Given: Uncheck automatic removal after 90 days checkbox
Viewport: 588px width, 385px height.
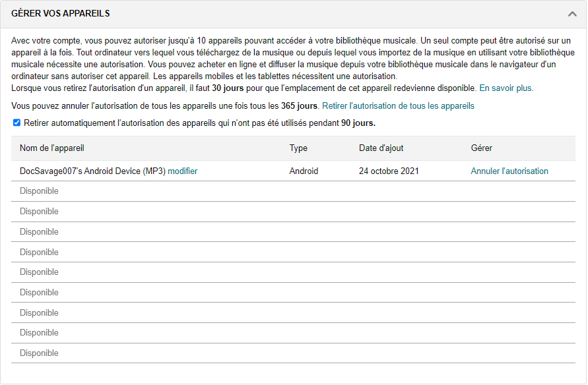Looking at the screenshot, I should 16,123.
